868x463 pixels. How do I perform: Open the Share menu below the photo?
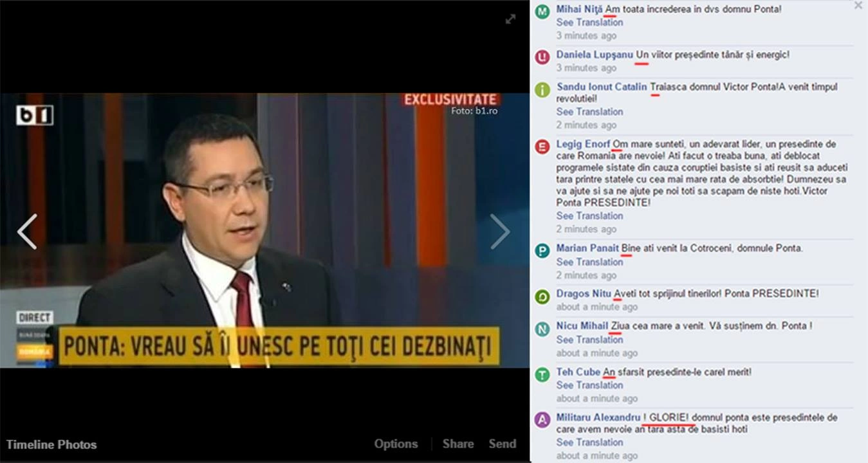[x=458, y=444]
